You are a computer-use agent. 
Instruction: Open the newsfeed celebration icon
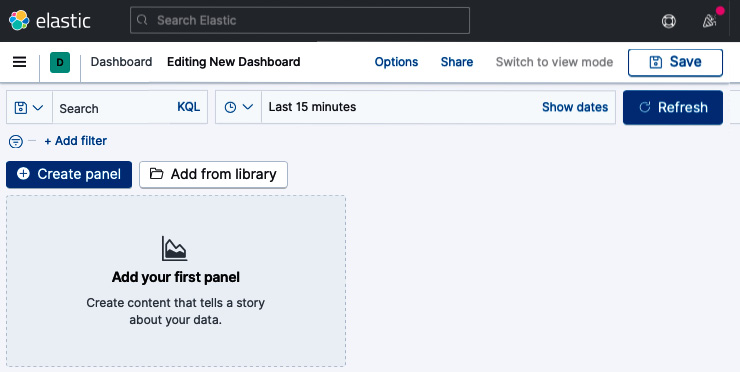tap(709, 21)
